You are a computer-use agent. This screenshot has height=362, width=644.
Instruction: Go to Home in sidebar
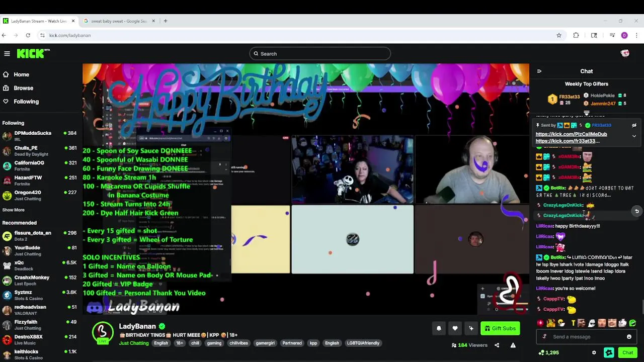21,74
